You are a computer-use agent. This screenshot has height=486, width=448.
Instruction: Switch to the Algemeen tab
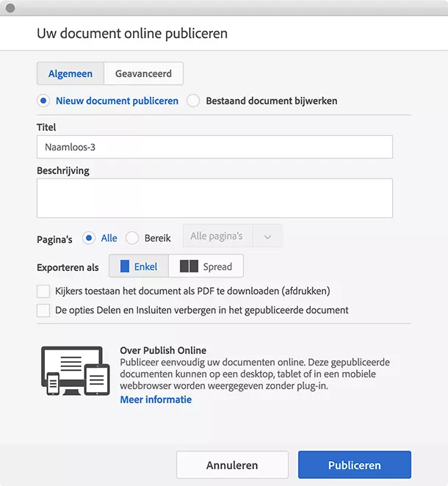click(71, 73)
